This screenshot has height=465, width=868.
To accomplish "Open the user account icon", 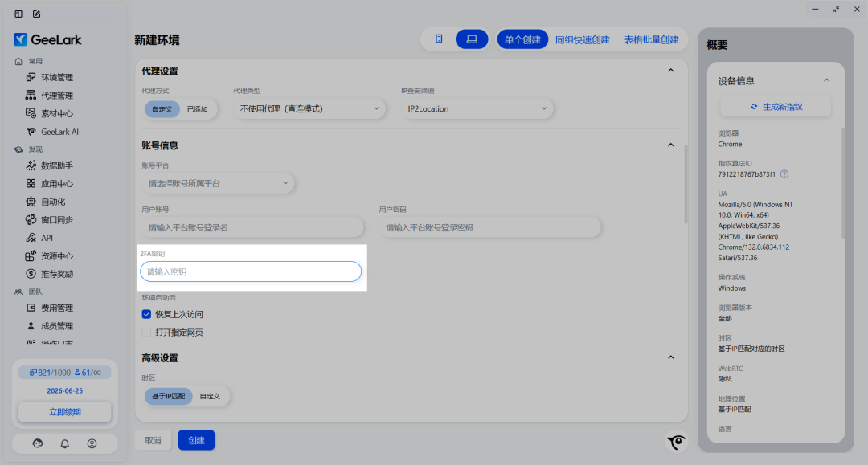I will (x=92, y=443).
